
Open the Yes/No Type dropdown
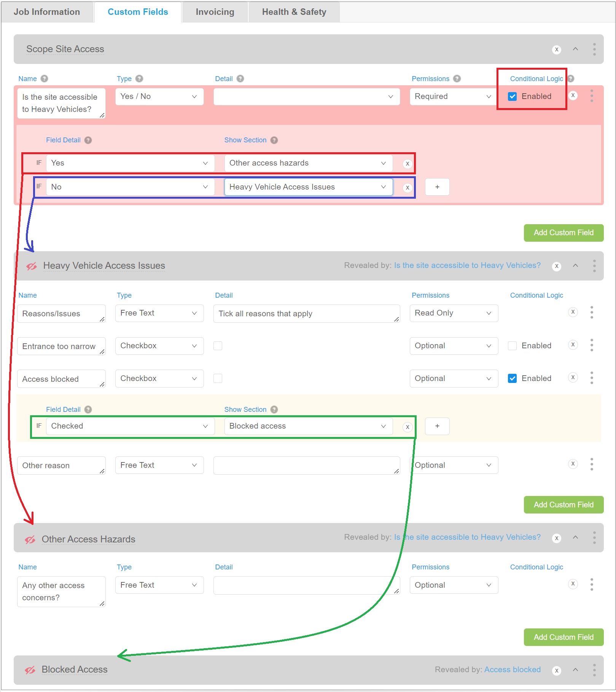click(x=159, y=96)
